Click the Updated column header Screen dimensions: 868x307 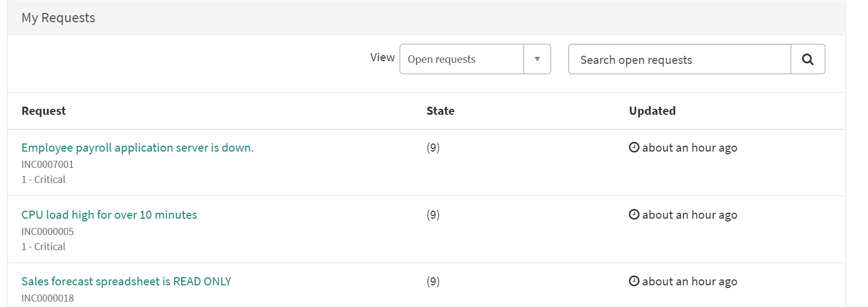(x=652, y=111)
